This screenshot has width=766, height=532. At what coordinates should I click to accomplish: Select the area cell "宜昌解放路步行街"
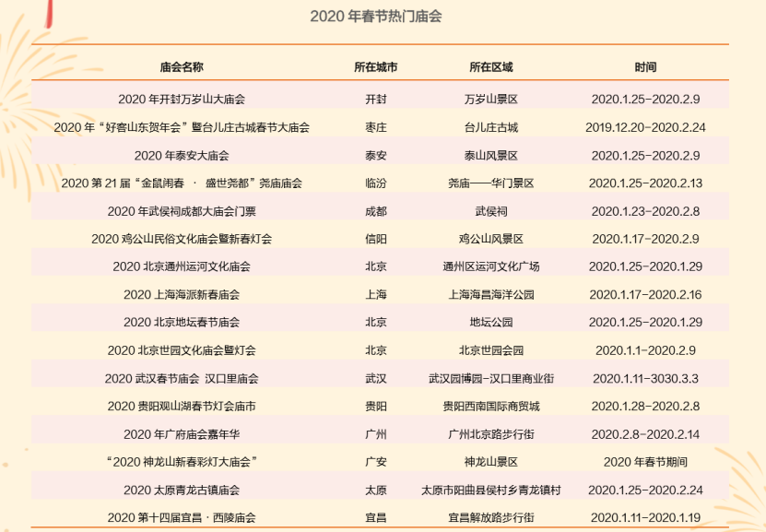point(490,517)
